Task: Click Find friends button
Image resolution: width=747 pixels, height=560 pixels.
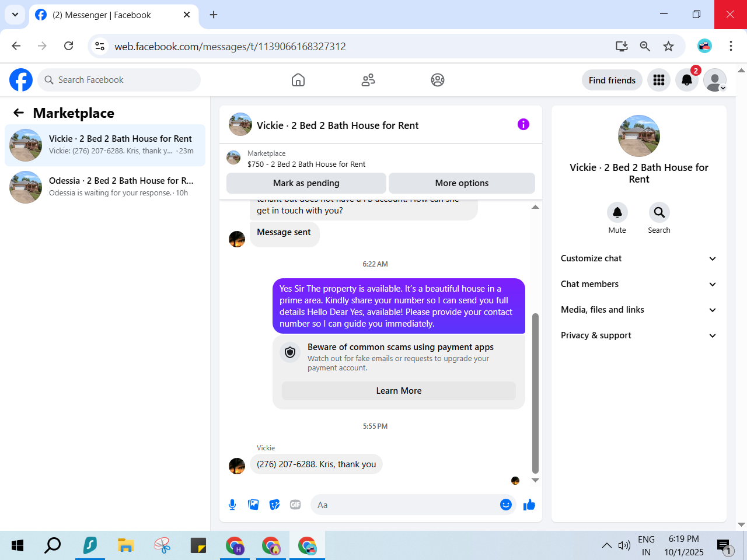Action: (612, 80)
